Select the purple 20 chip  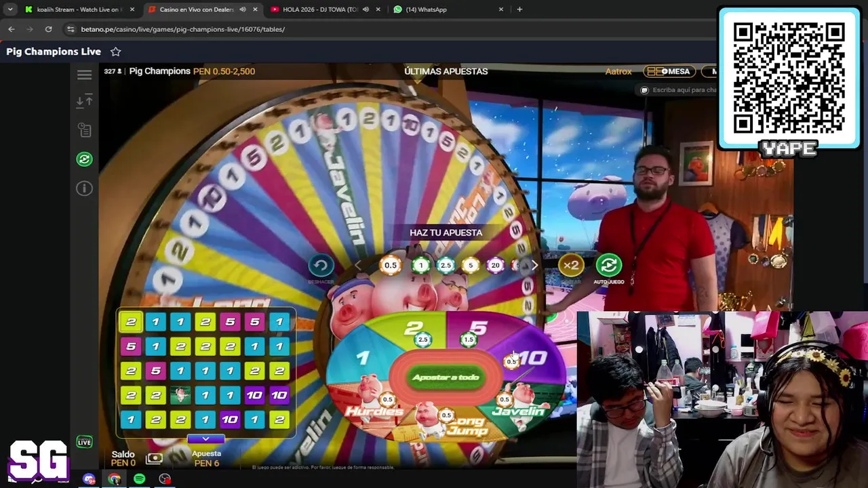tap(495, 266)
